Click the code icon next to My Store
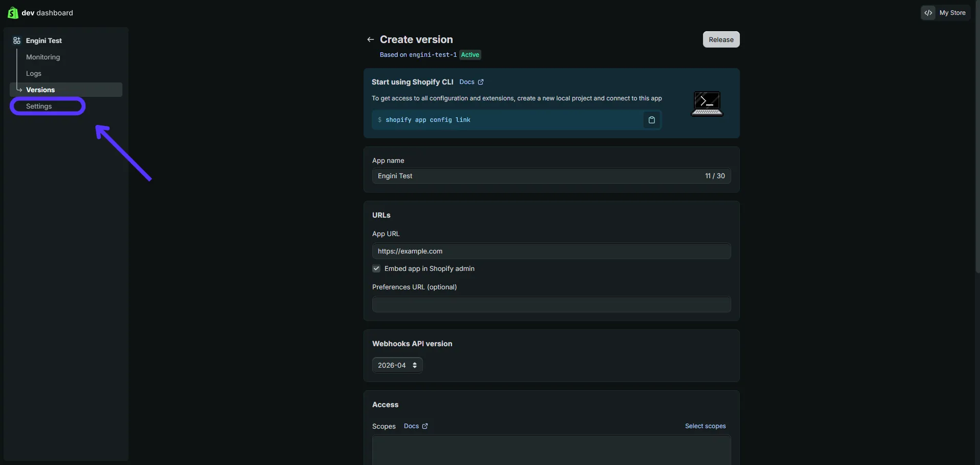The width and height of the screenshot is (980, 465). 928,13
